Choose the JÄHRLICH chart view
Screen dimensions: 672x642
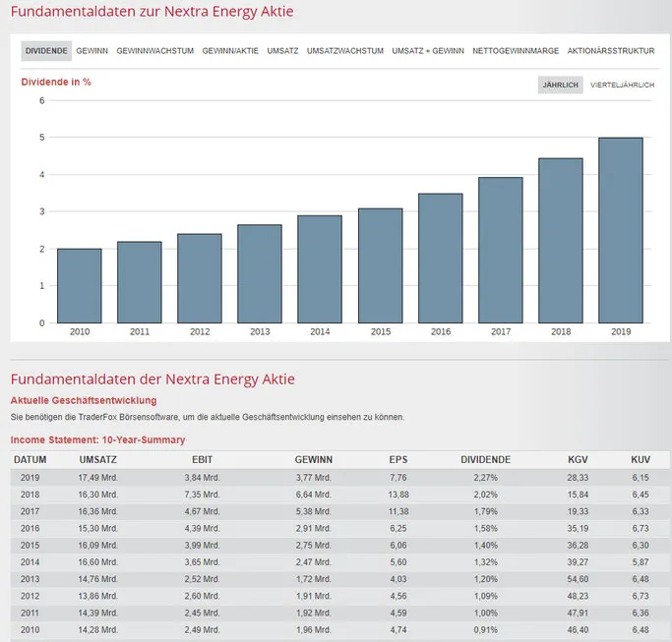click(x=561, y=85)
